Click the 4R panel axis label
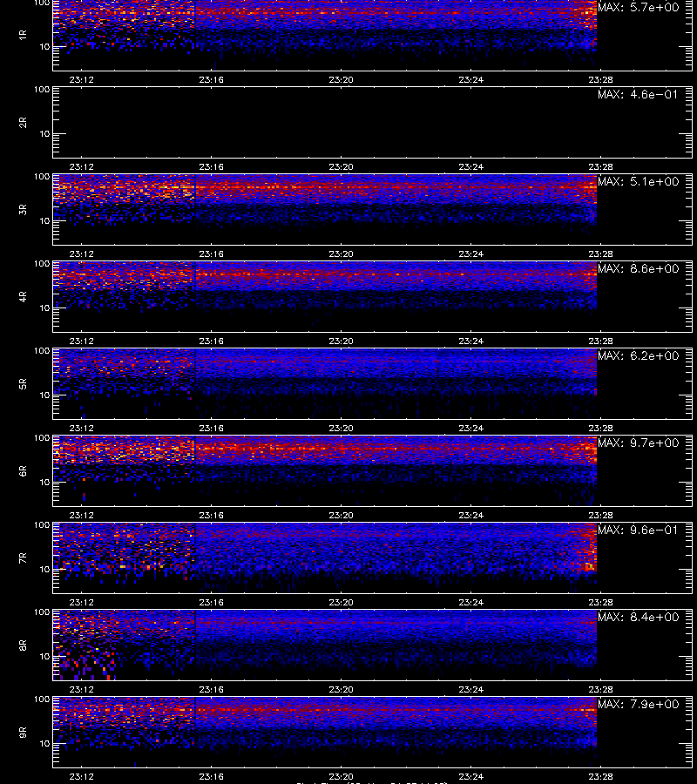 [x=23, y=296]
